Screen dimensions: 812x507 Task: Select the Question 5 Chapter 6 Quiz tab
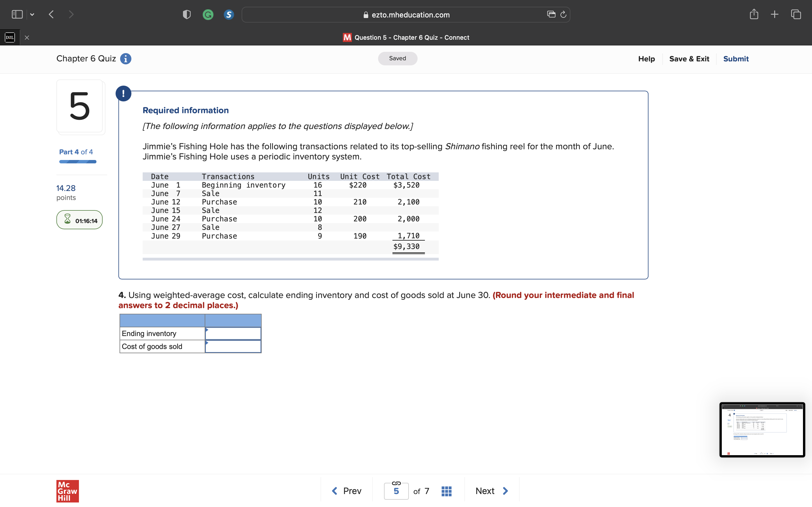click(406, 37)
